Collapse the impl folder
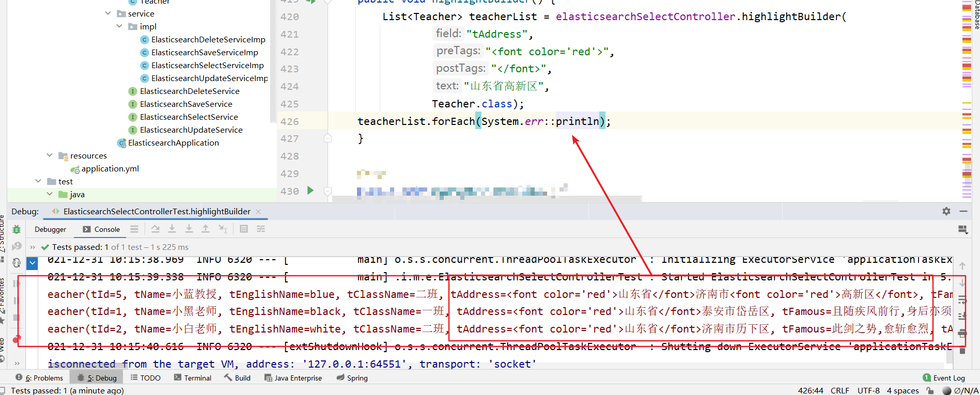This screenshot has height=395, width=980. click(119, 26)
